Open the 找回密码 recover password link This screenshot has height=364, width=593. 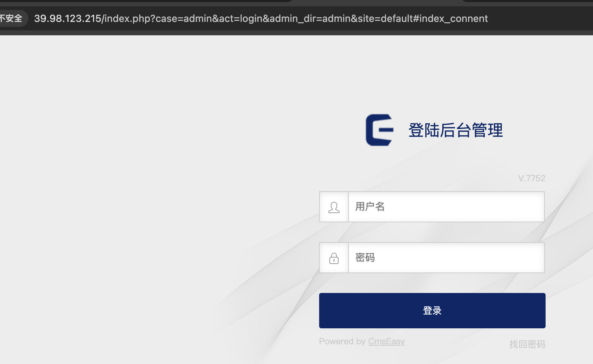coord(527,344)
